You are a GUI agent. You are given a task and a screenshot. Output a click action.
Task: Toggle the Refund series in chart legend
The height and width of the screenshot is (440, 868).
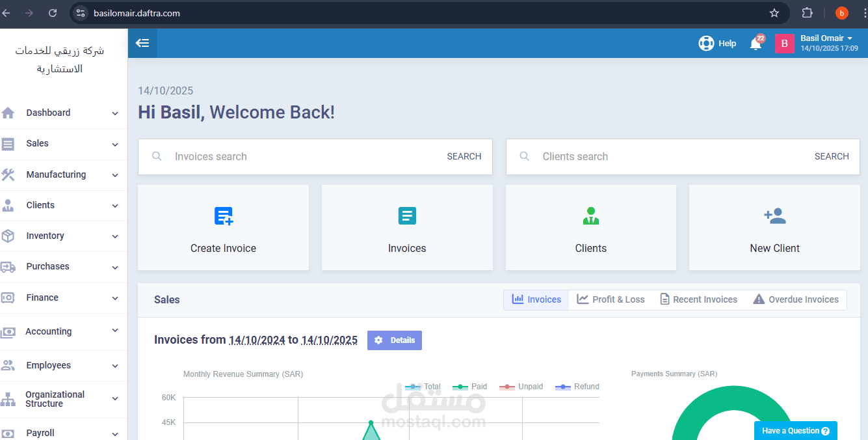click(x=577, y=387)
